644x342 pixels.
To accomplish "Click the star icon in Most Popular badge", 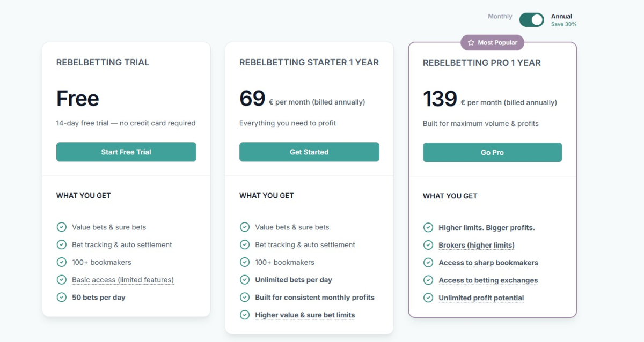I will 471,43.
